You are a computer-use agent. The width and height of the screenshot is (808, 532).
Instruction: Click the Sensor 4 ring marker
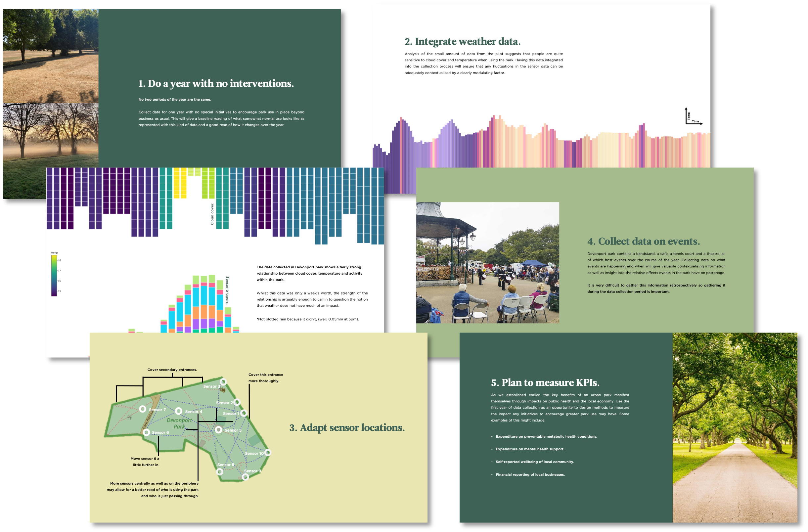pos(179,411)
